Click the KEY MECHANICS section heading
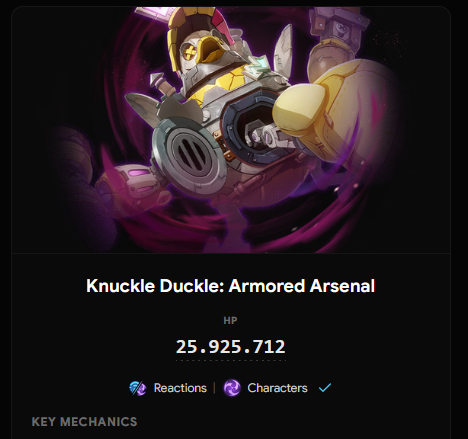The width and height of the screenshot is (468, 439). tap(84, 422)
